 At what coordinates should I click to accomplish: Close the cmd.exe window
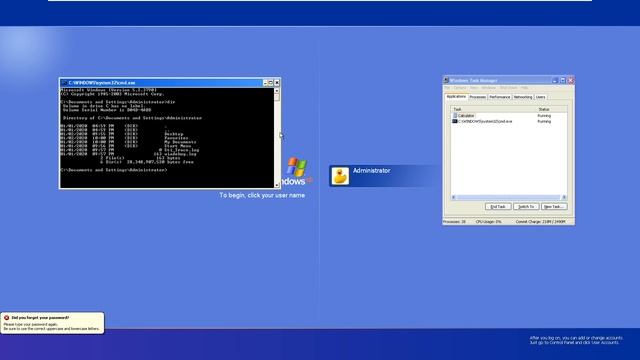pos(277,82)
